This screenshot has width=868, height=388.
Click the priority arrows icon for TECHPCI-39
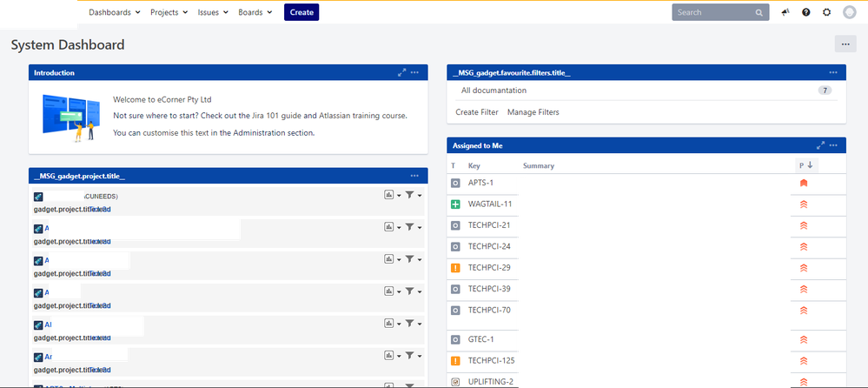click(804, 290)
